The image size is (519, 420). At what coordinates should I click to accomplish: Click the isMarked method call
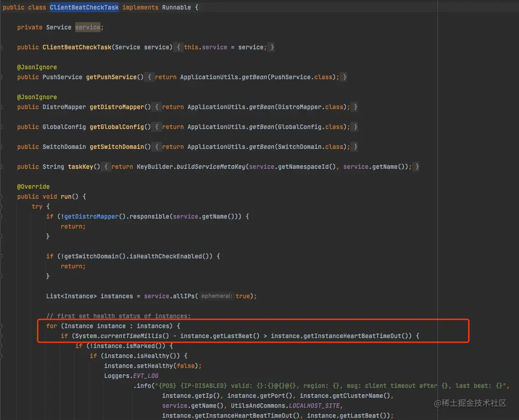click(x=144, y=346)
